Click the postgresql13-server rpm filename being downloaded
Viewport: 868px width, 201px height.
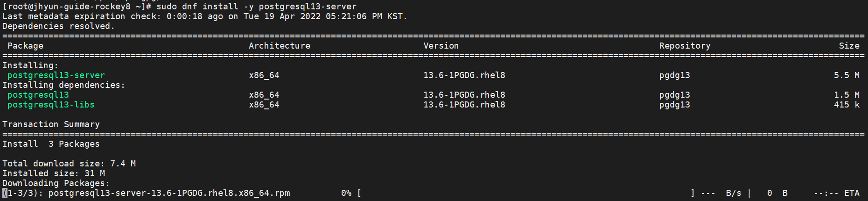(169, 193)
